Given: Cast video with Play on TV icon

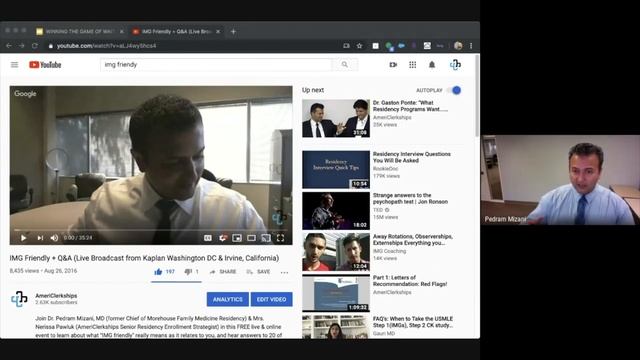Looking at the screenshot, I should (x=266, y=238).
